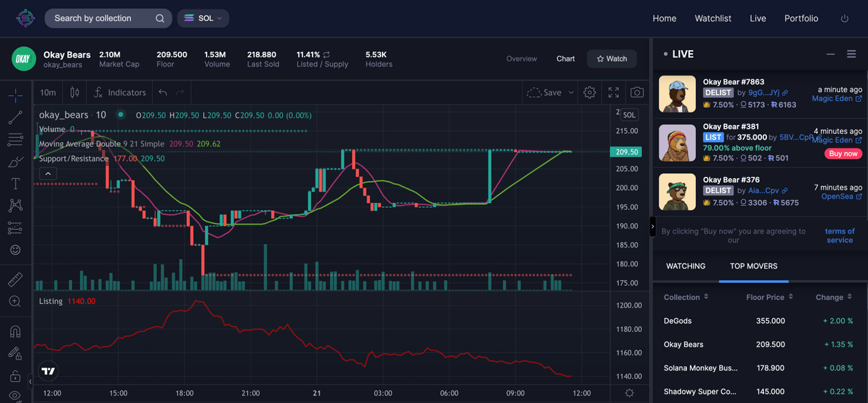Screen dimensions: 868x403
Task: Select the trend line drawing tool
Action: [15, 117]
